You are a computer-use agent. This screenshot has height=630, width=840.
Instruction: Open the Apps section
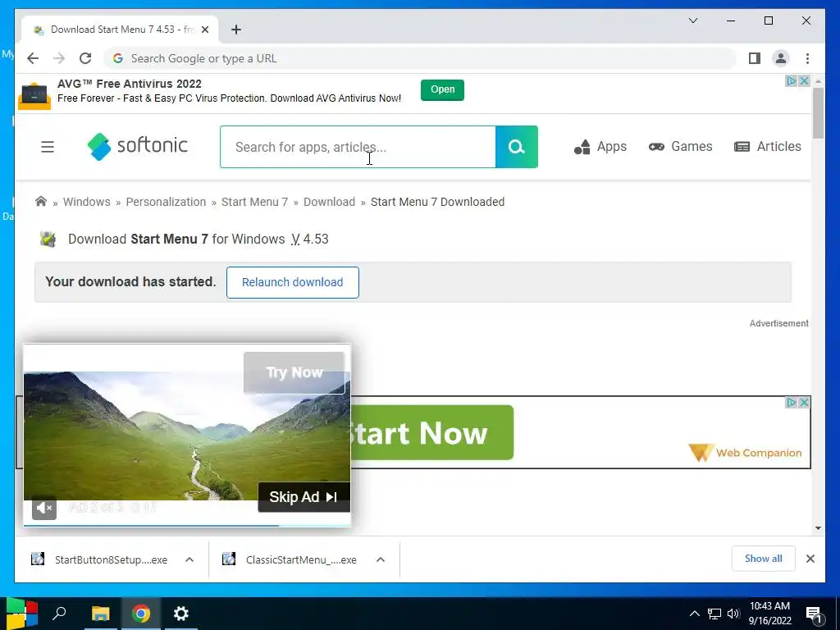pos(600,146)
